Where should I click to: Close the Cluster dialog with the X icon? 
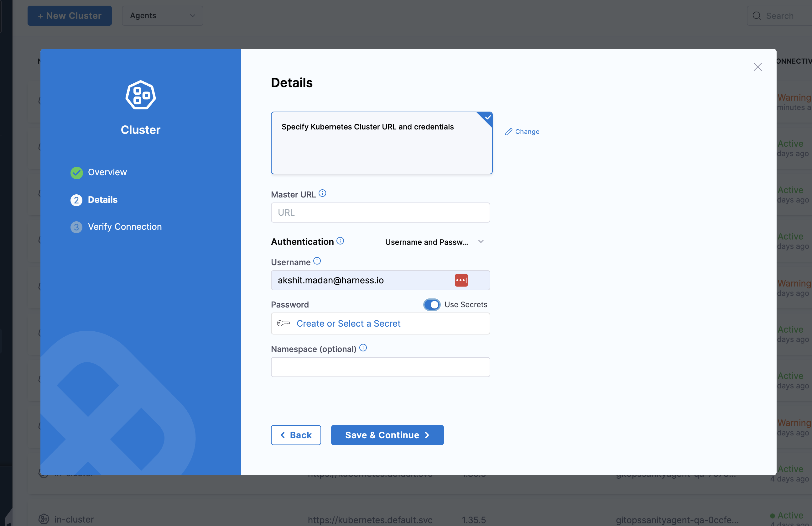757,67
